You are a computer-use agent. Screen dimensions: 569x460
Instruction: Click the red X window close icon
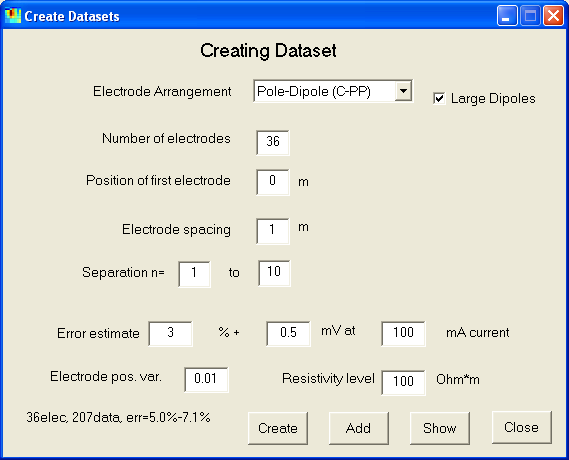(553, 16)
